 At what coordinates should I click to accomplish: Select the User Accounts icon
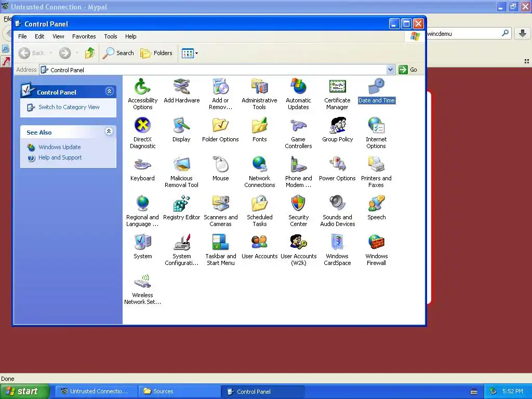click(260, 243)
